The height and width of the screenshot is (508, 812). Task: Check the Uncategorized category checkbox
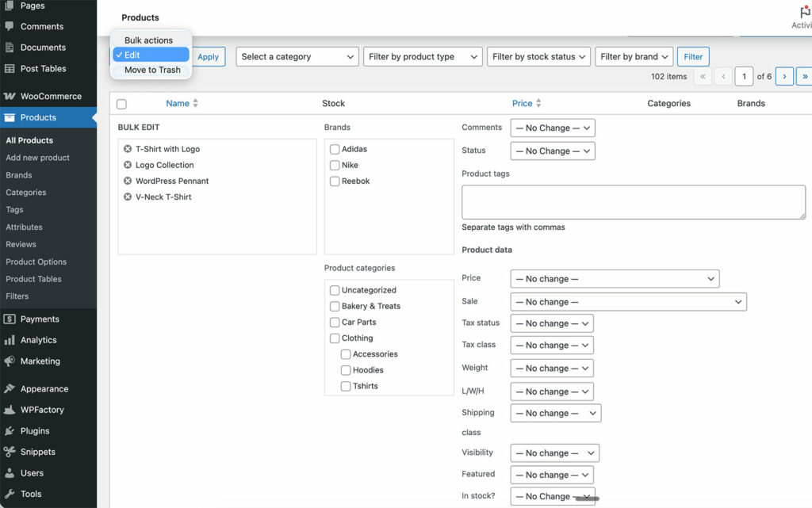point(335,290)
